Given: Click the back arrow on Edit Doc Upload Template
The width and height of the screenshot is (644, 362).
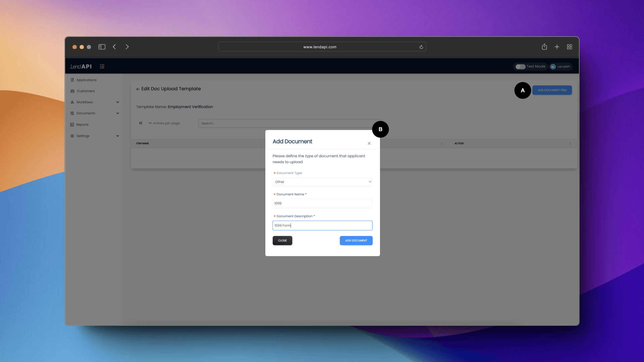Looking at the screenshot, I should click(138, 89).
